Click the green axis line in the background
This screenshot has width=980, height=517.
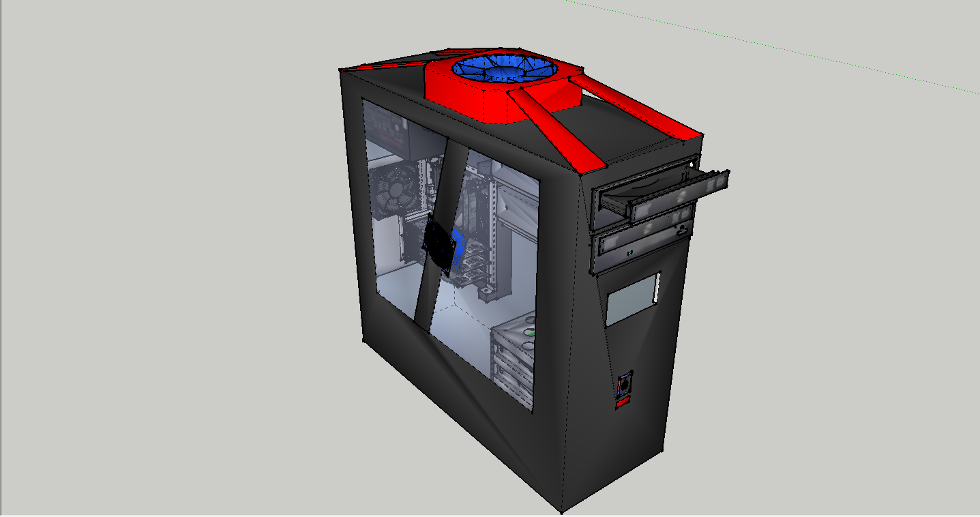pyautogui.click(x=771, y=46)
